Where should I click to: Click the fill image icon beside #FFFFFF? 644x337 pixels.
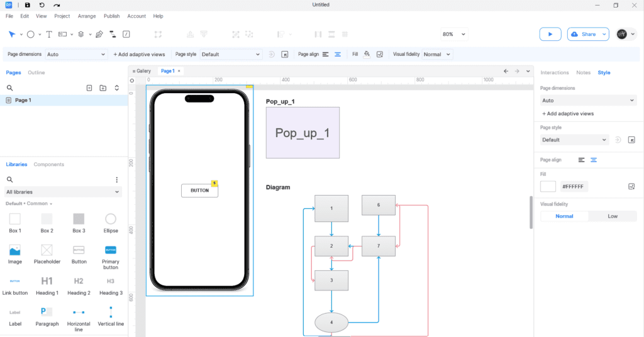click(x=631, y=187)
